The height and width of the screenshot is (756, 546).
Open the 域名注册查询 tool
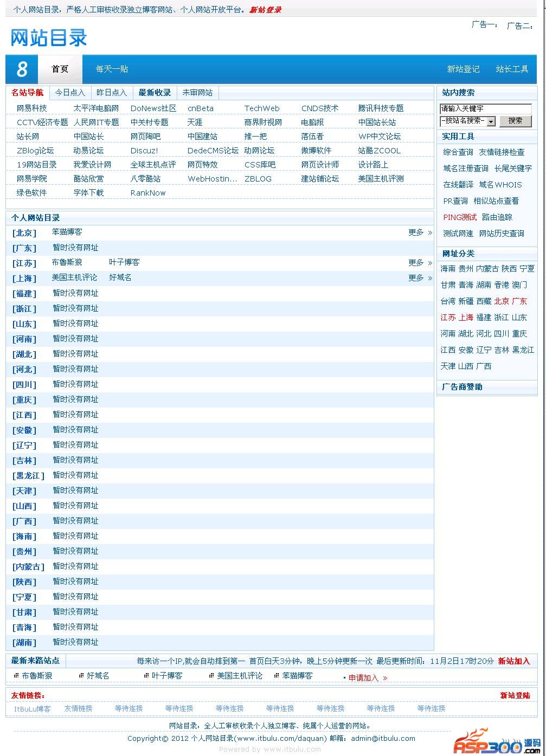(x=466, y=169)
